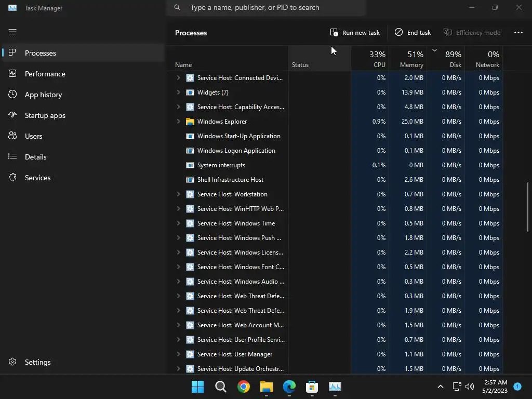Open File Explorer from taskbar
This screenshot has width=532, height=399.
click(x=267, y=387)
